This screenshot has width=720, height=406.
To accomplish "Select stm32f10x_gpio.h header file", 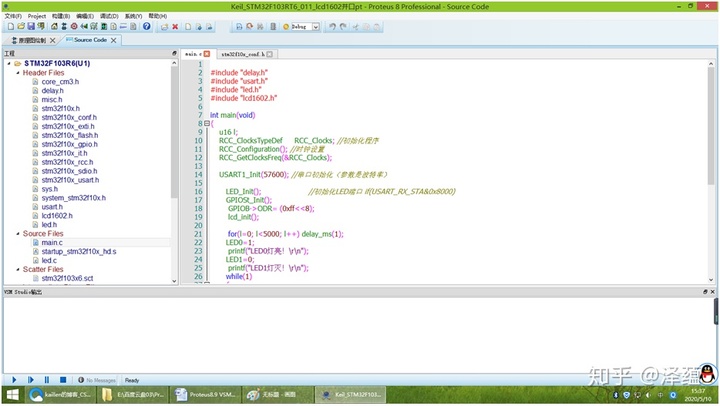I will pyautogui.click(x=70, y=144).
